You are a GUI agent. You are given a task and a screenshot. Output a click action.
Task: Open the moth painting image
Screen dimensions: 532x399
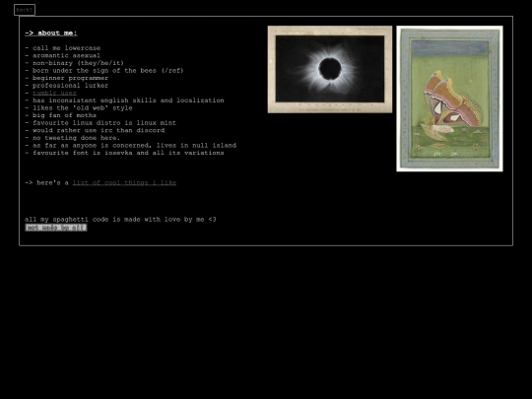click(x=449, y=99)
